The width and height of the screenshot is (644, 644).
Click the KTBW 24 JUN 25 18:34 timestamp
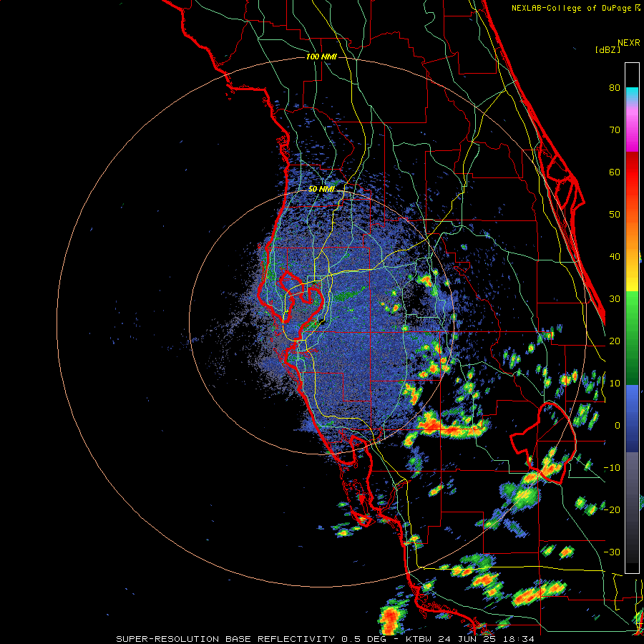pos(470,639)
